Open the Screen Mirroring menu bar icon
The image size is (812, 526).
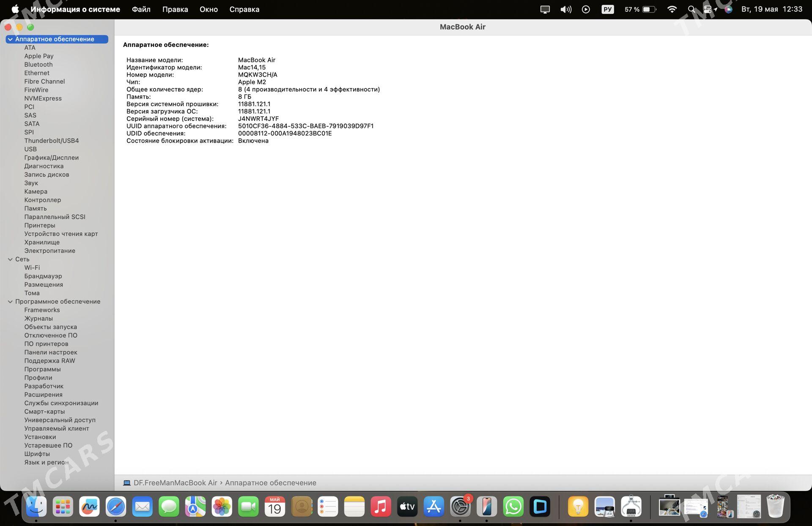(545, 9)
